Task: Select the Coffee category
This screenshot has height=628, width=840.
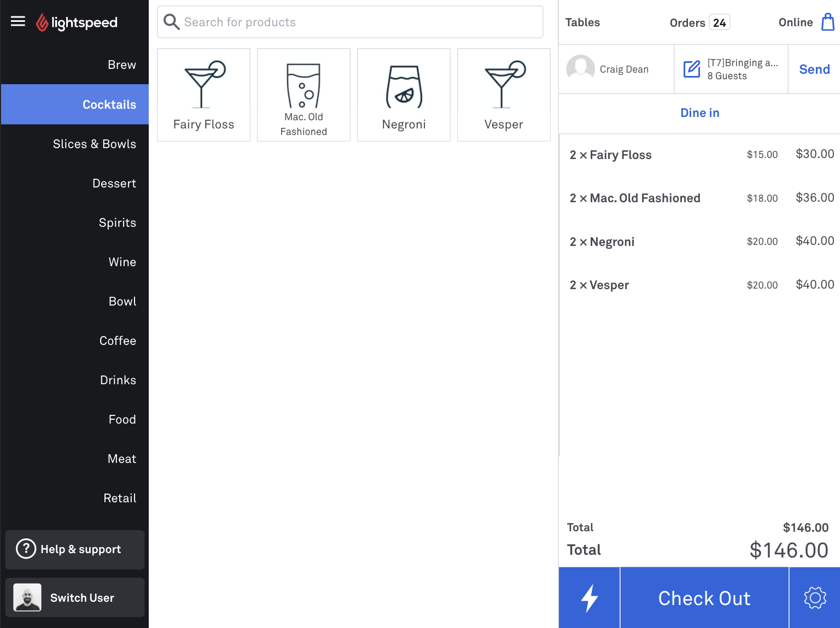Action: coord(118,341)
